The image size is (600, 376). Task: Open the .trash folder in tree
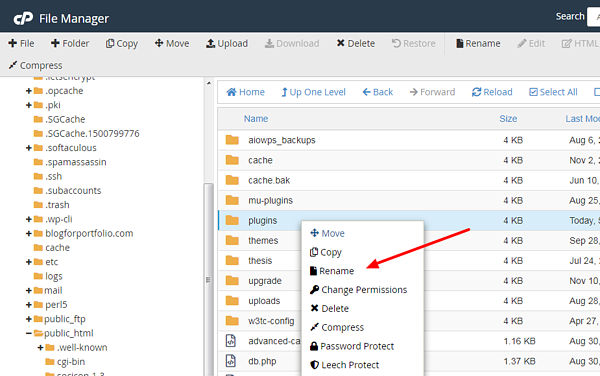point(52,205)
